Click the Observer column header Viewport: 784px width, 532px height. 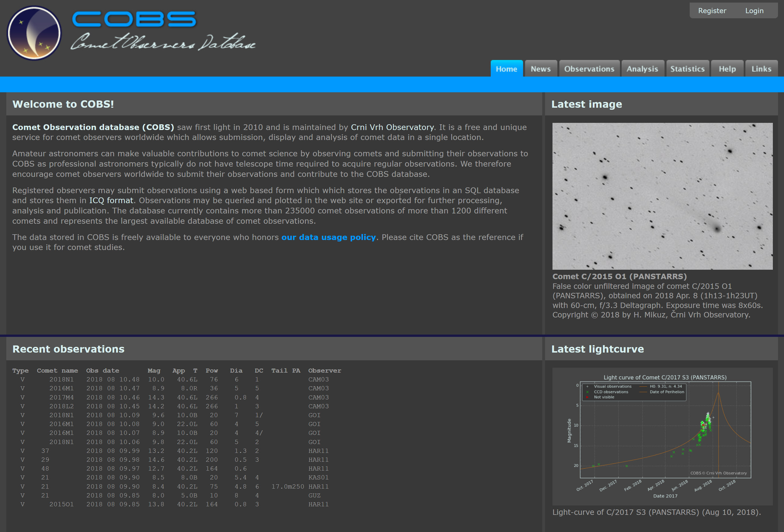pyautogui.click(x=324, y=371)
